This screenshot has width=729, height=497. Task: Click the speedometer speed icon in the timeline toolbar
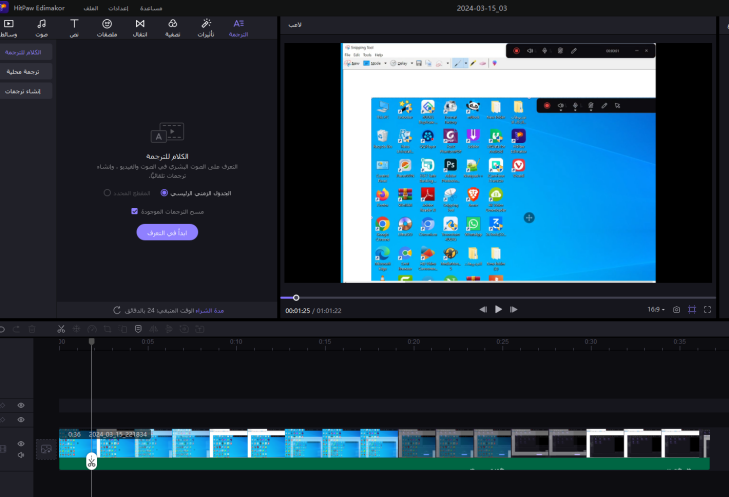pos(92,329)
